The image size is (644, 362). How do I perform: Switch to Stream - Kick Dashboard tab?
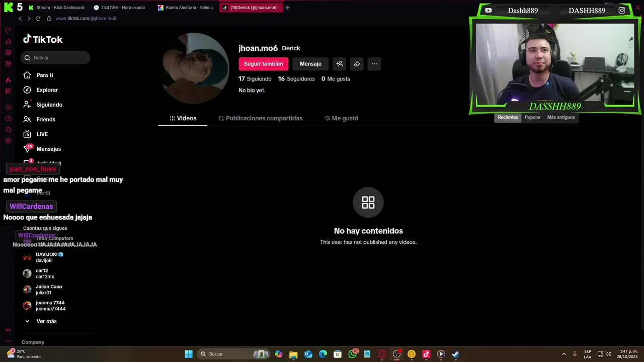(57, 8)
